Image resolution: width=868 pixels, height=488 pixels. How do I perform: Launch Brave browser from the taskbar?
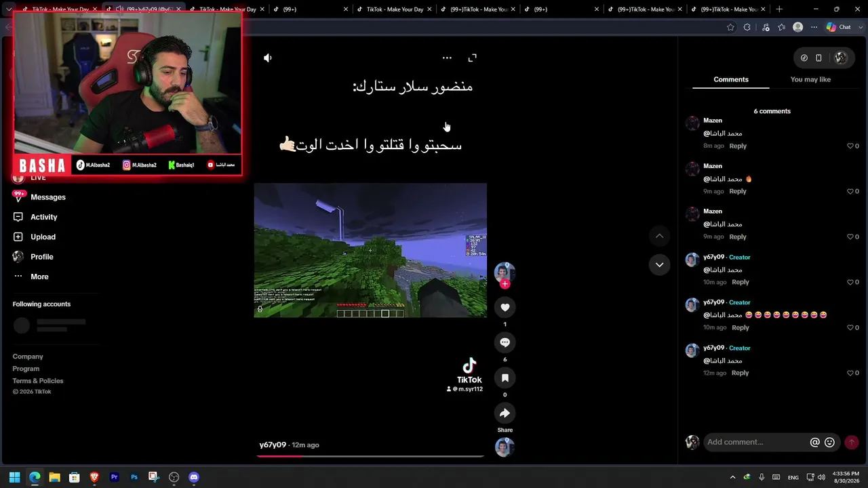(x=94, y=477)
